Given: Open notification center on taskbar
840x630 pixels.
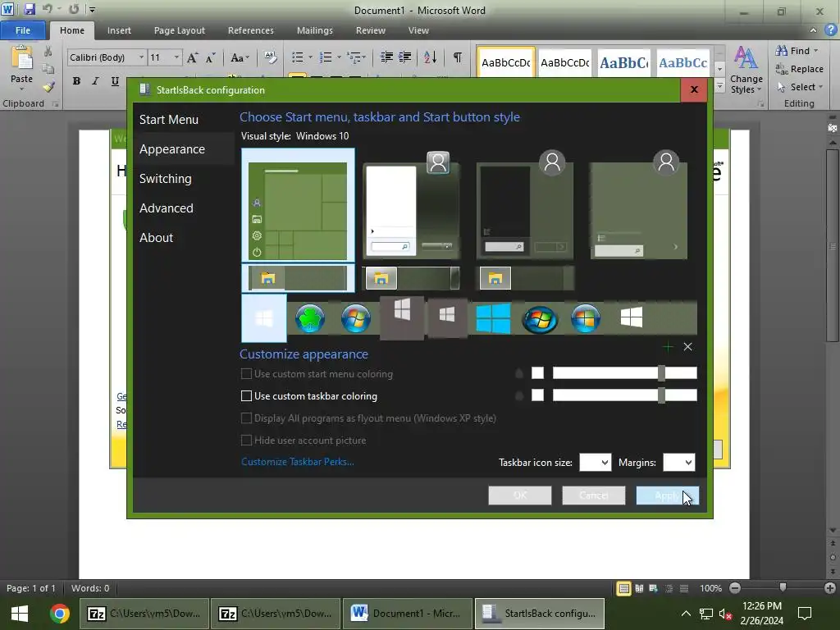Looking at the screenshot, I should click(x=804, y=614).
